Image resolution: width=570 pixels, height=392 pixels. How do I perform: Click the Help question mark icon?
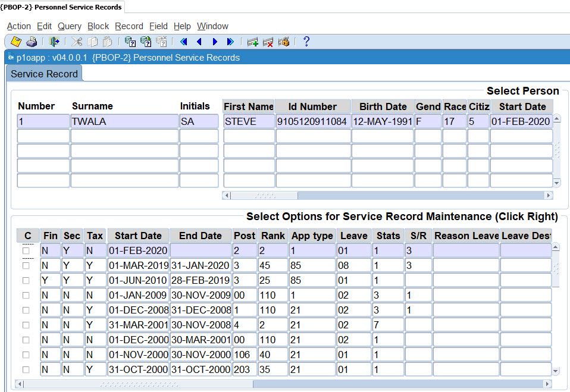306,42
